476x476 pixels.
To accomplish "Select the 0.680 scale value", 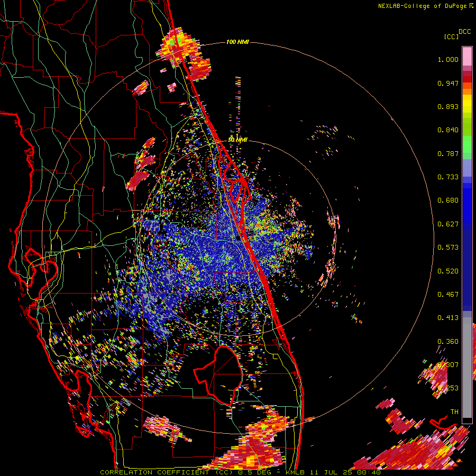I will tap(448, 200).
